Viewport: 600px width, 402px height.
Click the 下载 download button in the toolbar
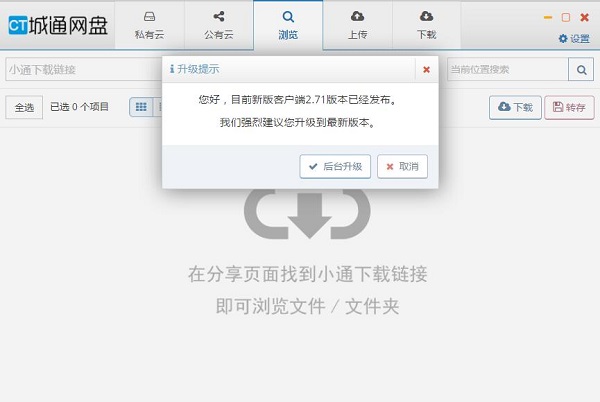tap(515, 107)
